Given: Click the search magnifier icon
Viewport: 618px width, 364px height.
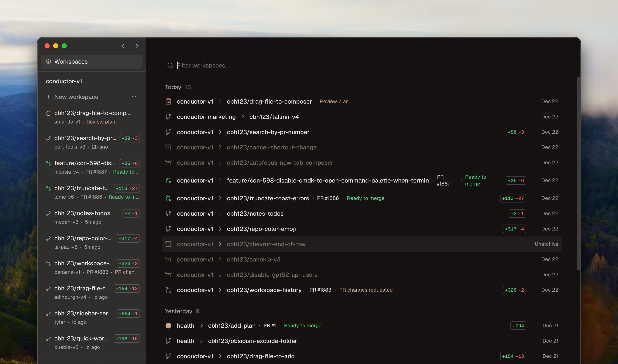Looking at the screenshot, I should click(x=170, y=66).
